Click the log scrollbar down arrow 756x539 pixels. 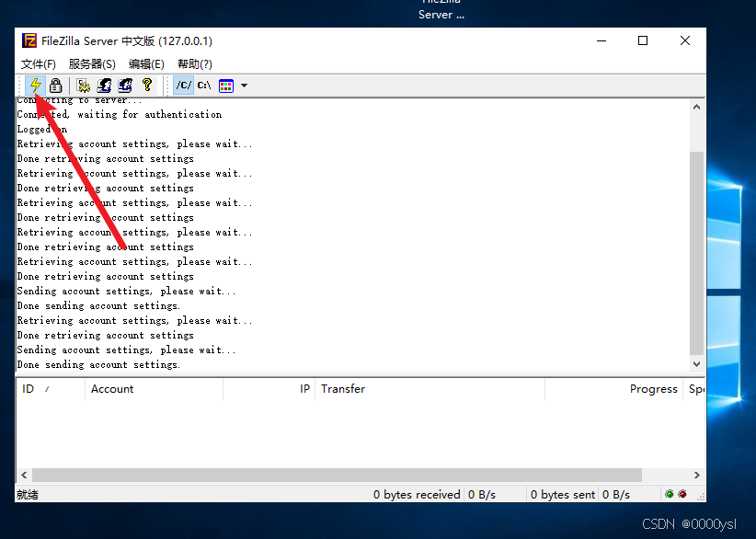click(x=696, y=364)
